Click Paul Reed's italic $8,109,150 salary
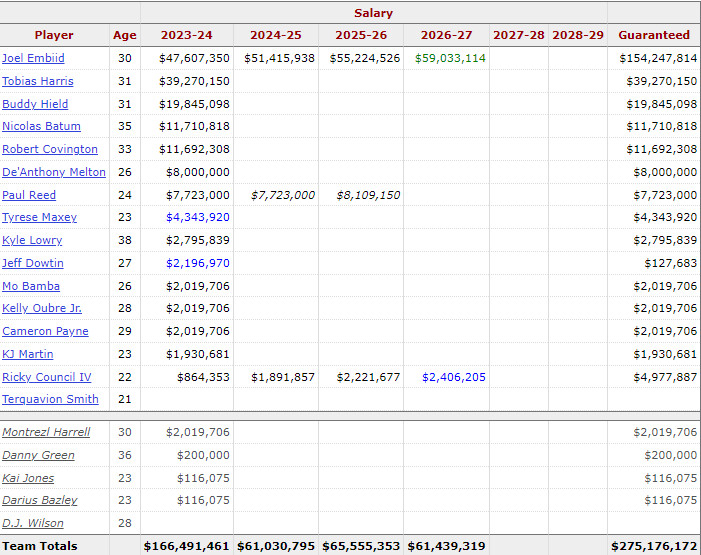This screenshot has height=555, width=701. pos(368,195)
